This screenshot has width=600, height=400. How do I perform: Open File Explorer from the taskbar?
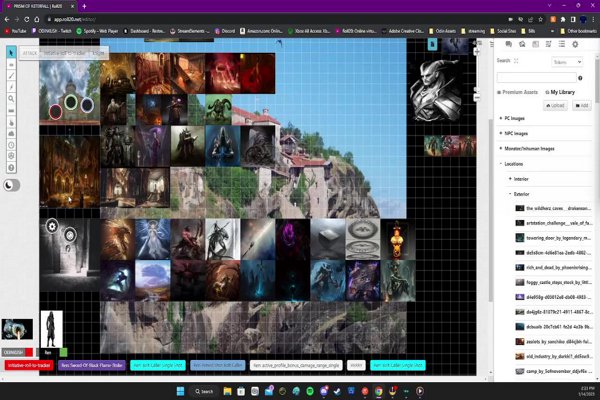(x=227, y=391)
